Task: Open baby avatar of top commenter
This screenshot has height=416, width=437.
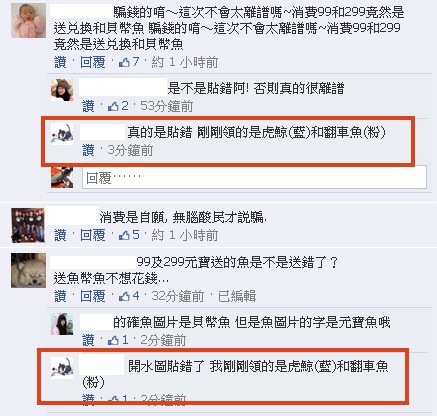Action: pos(28,21)
